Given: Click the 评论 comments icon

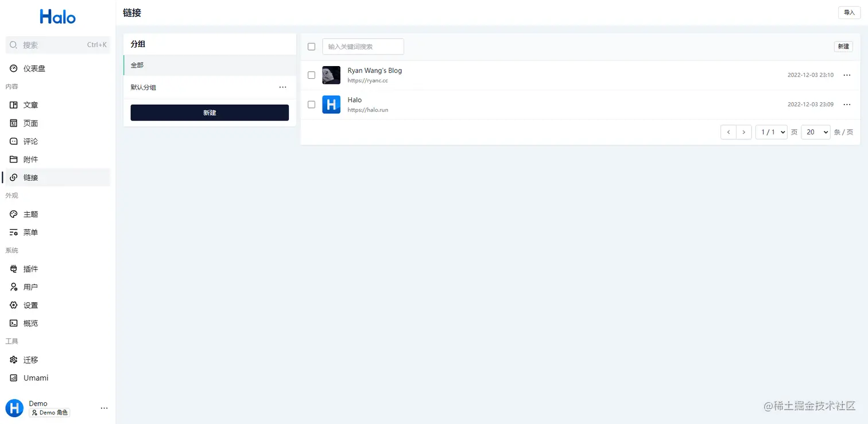Looking at the screenshot, I should coord(14,141).
